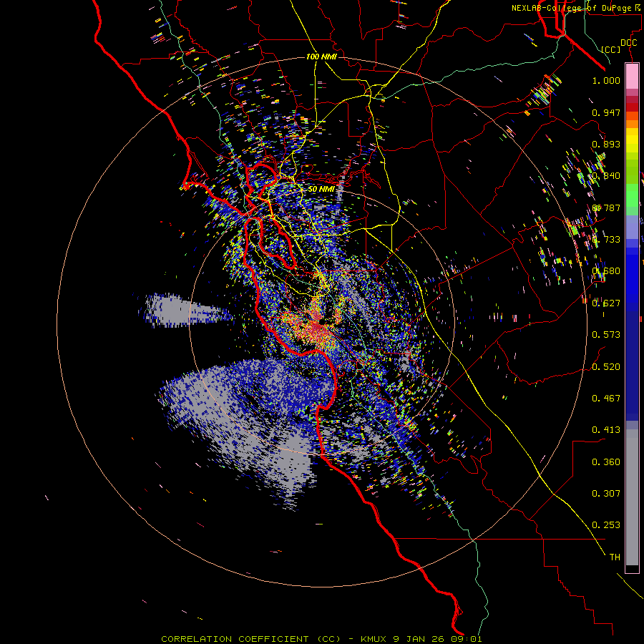This screenshot has height=644, width=644.
Task: Select the 0.733 legend value
Action: 606,240
